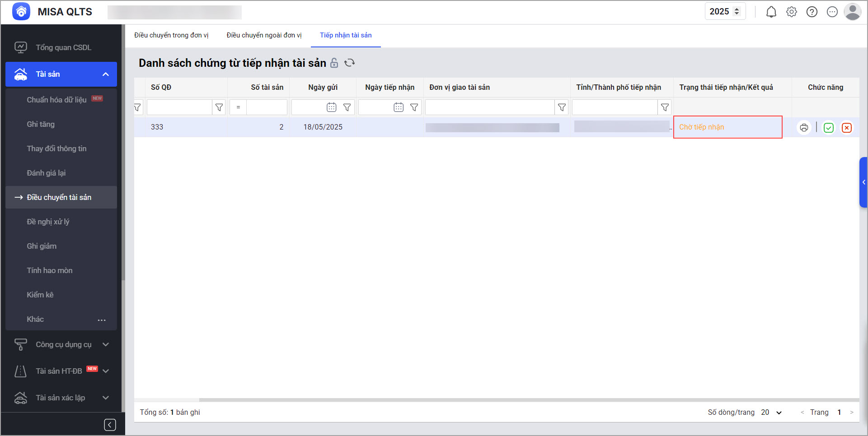The image size is (868, 436).
Task: Click the chat bubble icon in header
Action: pyautogui.click(x=832, y=12)
